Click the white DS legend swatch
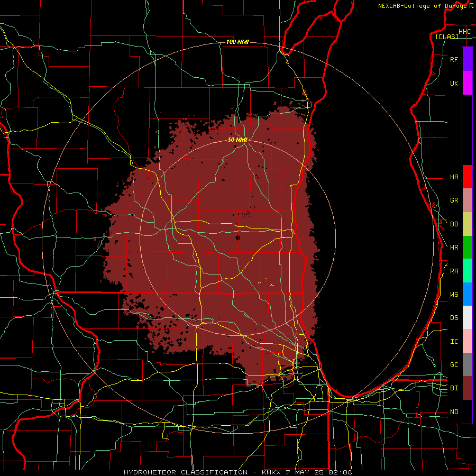This screenshot has width=476, height=476. coord(467,317)
